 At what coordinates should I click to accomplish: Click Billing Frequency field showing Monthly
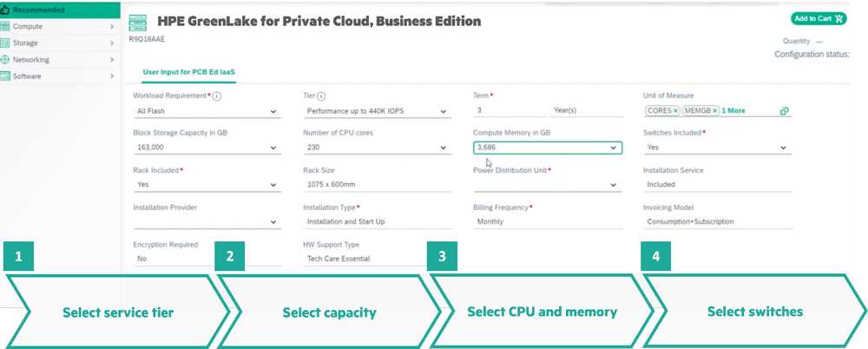coord(548,222)
